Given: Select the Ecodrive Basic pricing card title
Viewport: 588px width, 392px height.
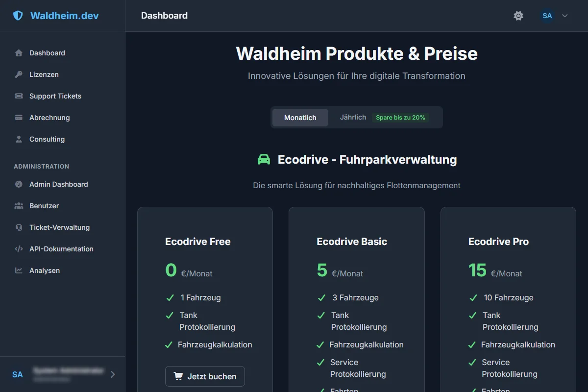Looking at the screenshot, I should [352, 242].
